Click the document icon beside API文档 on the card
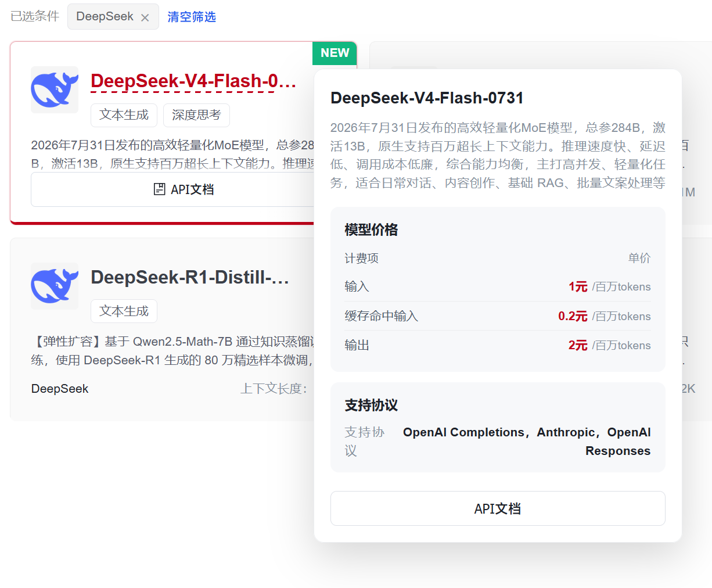 159,189
